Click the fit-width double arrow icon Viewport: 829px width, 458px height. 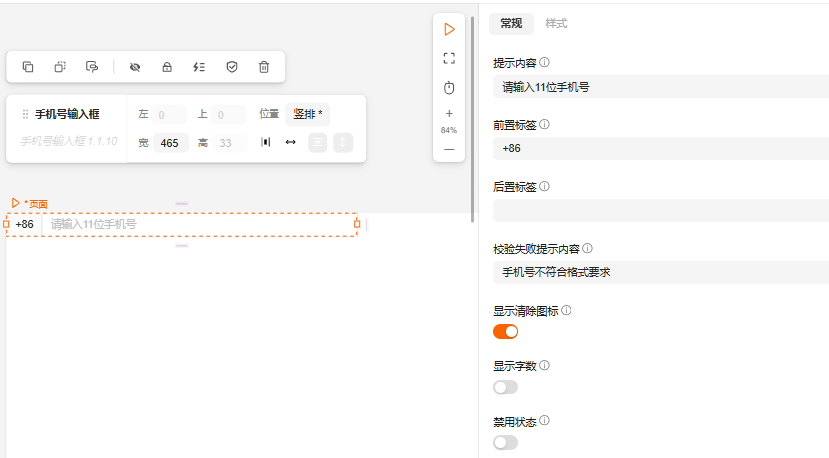point(290,142)
